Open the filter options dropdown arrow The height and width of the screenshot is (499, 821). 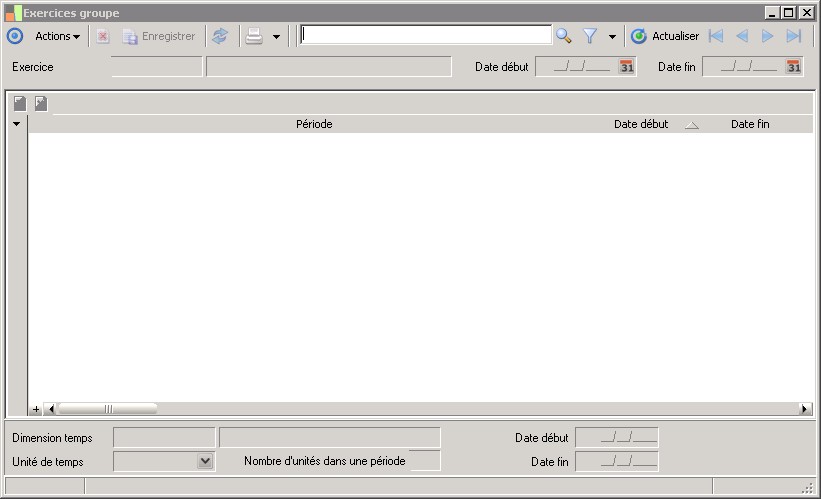tap(612, 37)
